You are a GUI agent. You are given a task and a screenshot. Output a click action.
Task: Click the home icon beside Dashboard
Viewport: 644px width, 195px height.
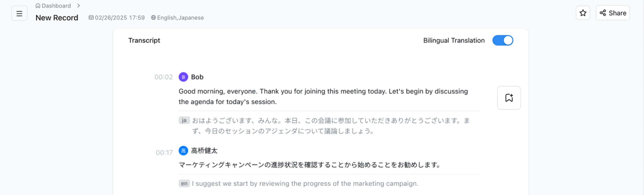tap(38, 6)
